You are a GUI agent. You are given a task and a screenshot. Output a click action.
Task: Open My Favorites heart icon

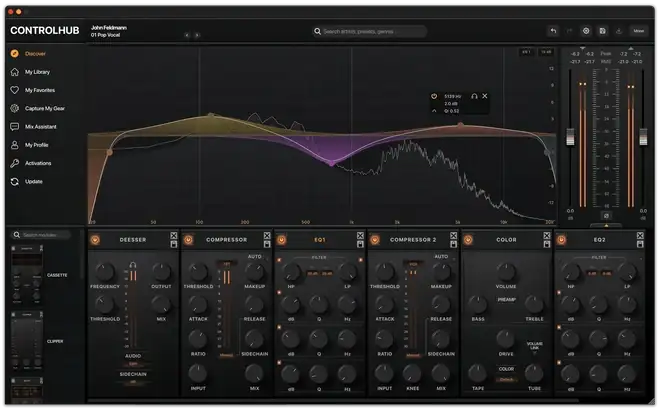[x=15, y=90]
